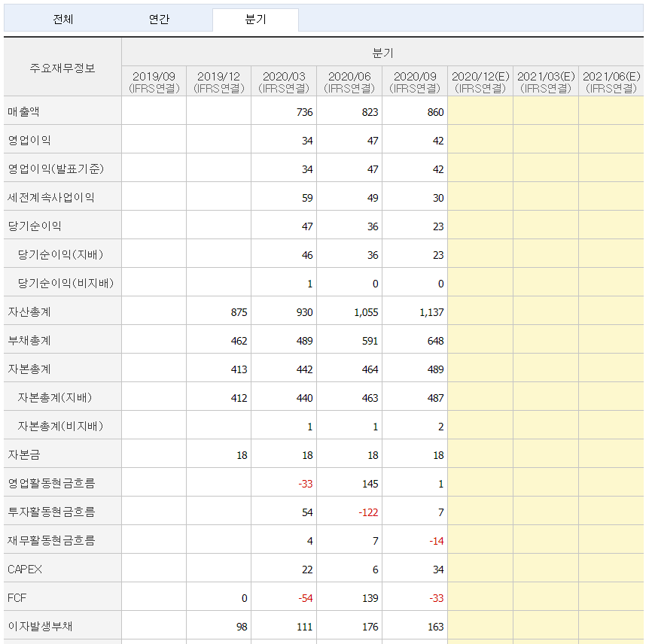Click 자본총계 value 464
652x644 pixels.
[x=370, y=370]
